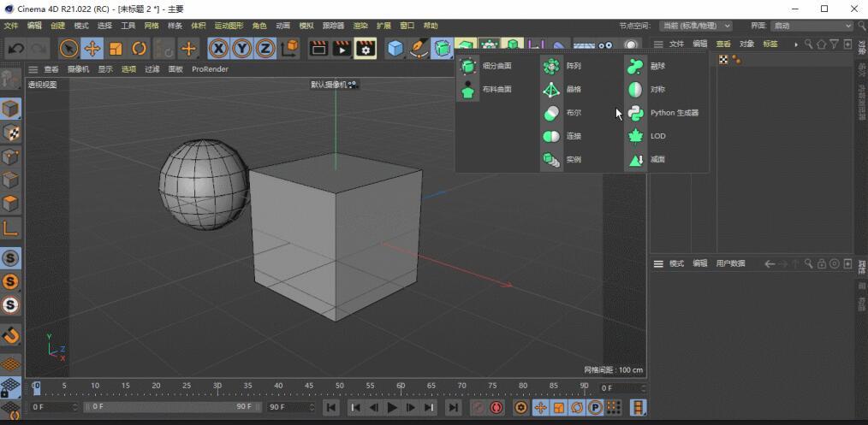Open the viewport 摄像机 (Camera) menu

[78, 69]
